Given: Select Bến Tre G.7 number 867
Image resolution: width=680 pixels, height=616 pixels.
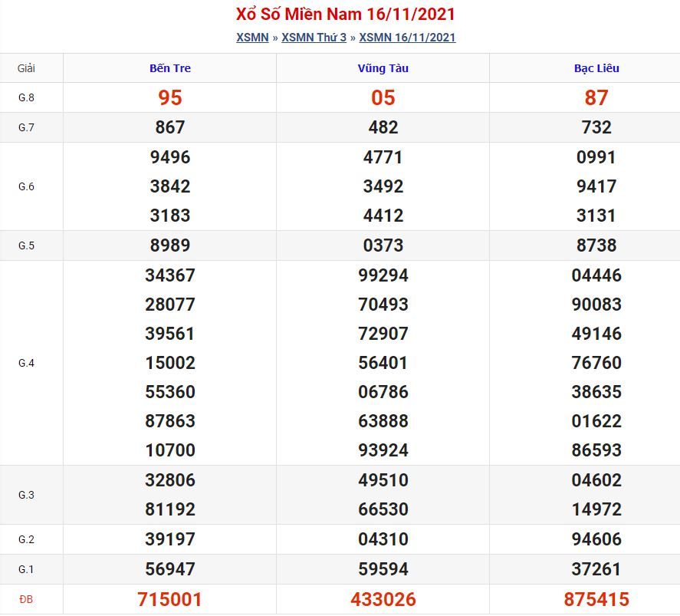Looking at the screenshot, I should [170, 127].
